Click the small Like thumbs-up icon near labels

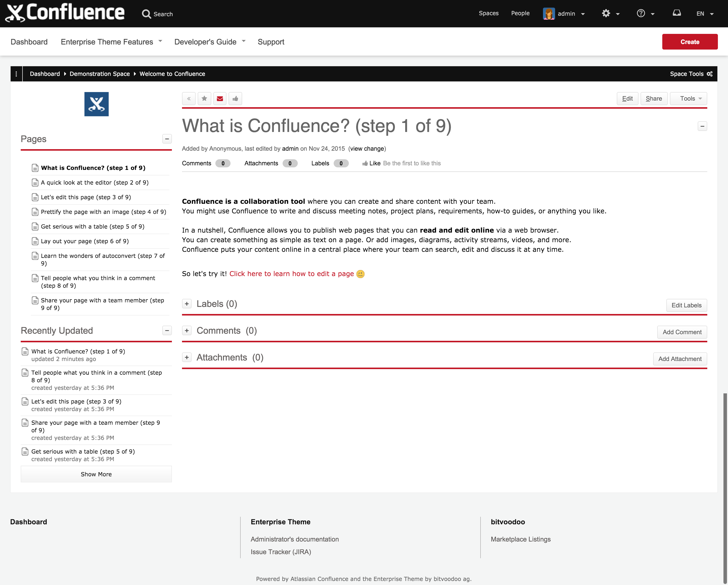365,164
